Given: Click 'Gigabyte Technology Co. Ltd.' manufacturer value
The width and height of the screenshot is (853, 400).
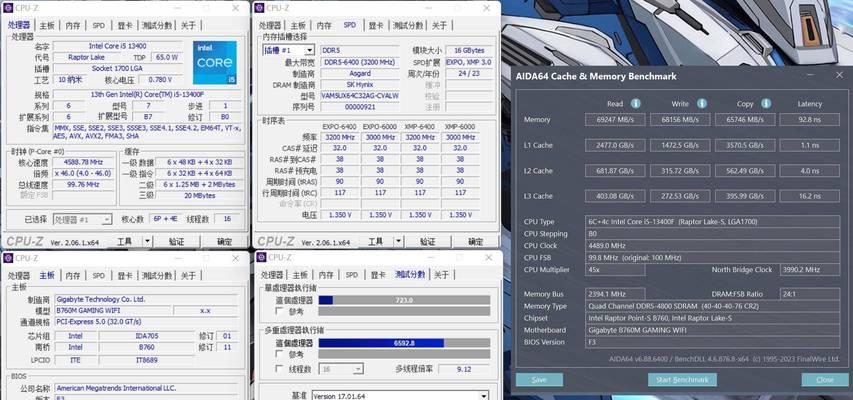Looking at the screenshot, I should click(x=146, y=299).
